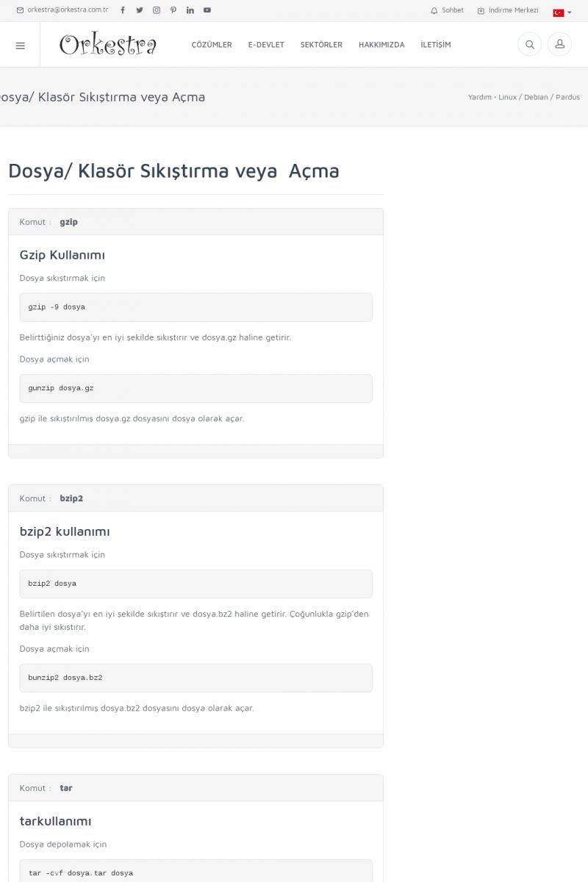Open the Instagram social icon
This screenshot has height=882, width=588.
point(157,10)
